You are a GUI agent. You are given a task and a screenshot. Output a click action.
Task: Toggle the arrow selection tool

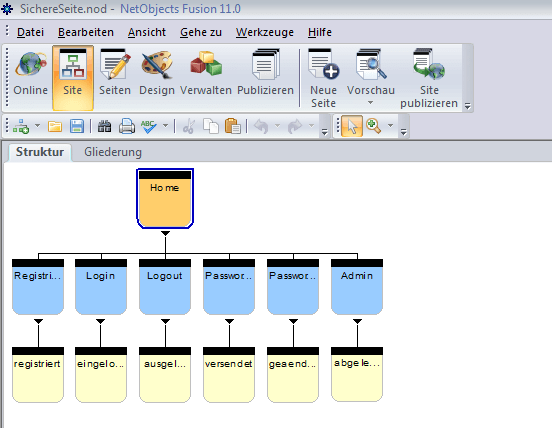352,126
